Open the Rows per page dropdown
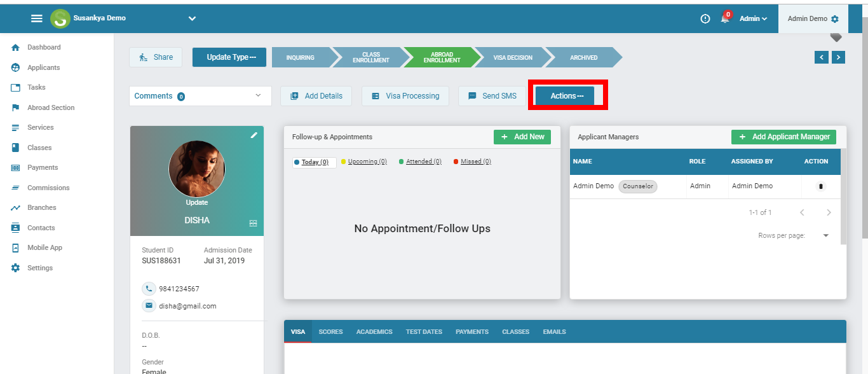 (x=825, y=235)
